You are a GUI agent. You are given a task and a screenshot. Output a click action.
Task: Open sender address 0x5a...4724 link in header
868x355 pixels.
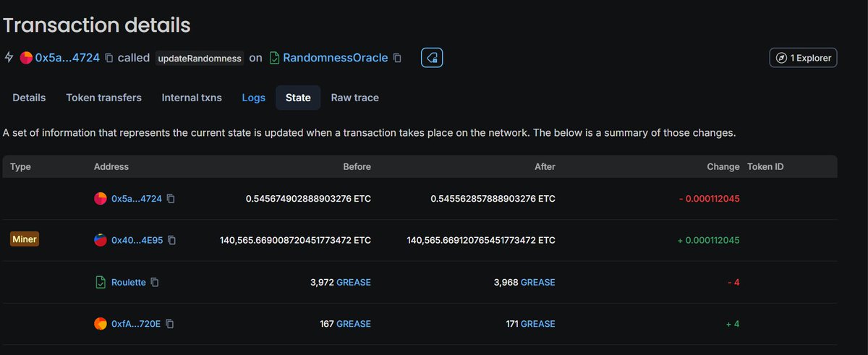67,58
